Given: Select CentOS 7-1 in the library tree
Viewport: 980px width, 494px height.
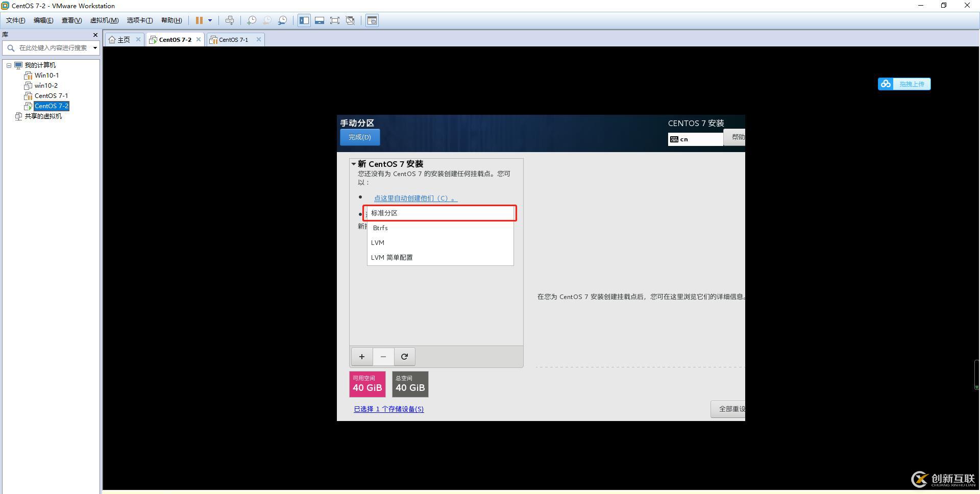Looking at the screenshot, I should coord(51,96).
